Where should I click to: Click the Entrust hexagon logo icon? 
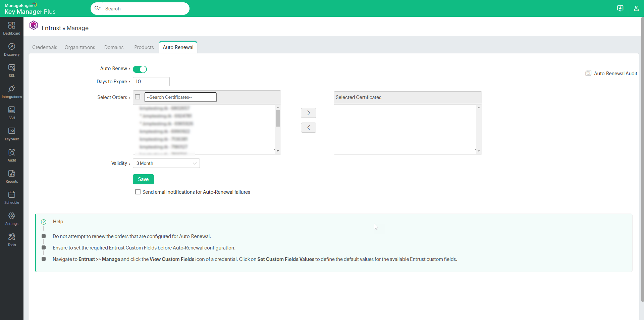tap(34, 26)
